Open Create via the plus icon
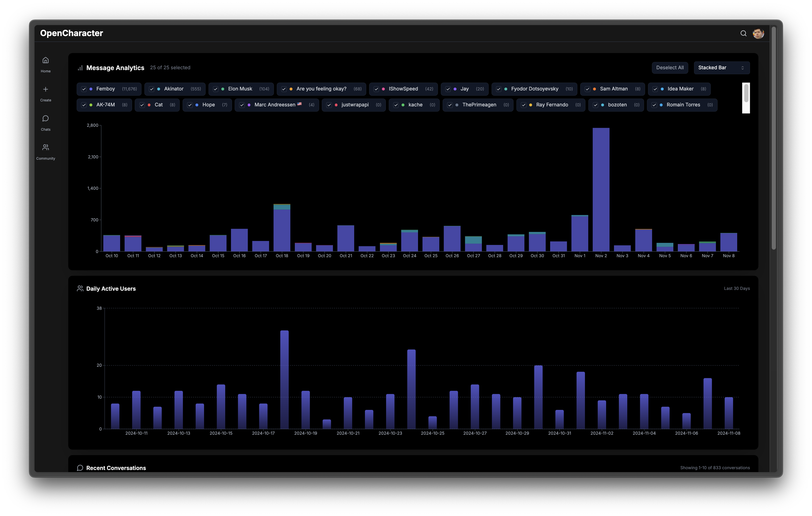Viewport: 812px width, 516px height. click(x=46, y=89)
